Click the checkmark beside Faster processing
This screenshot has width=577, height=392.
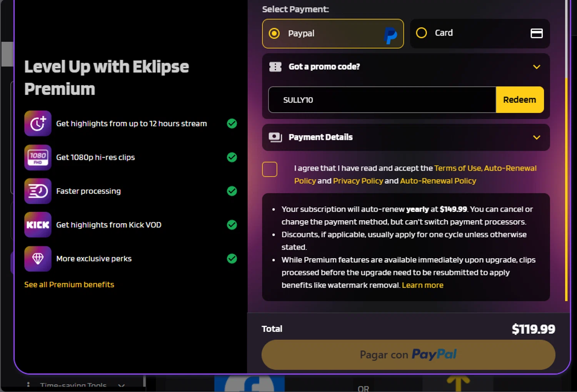pyautogui.click(x=232, y=191)
